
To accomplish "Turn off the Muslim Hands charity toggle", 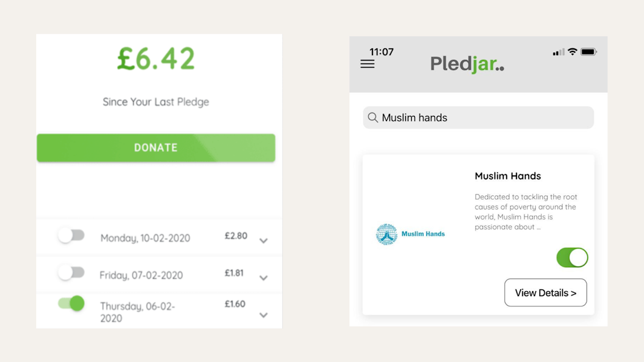I will 572,257.
